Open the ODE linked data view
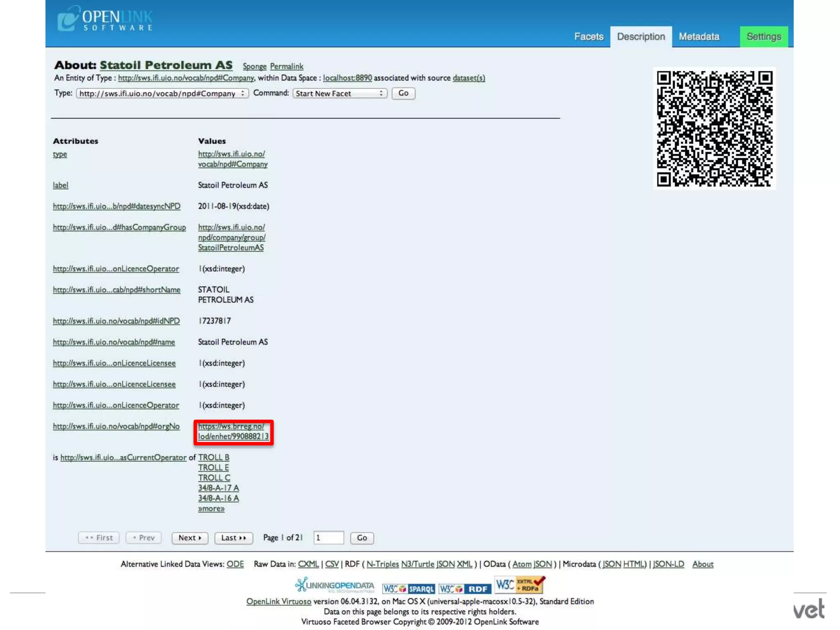The image size is (840, 630). tap(235, 564)
